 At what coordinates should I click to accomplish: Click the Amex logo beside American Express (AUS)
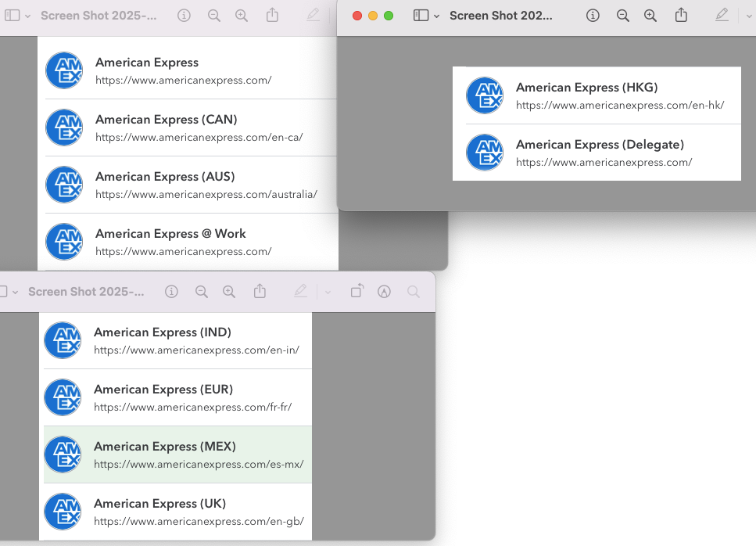tap(64, 185)
